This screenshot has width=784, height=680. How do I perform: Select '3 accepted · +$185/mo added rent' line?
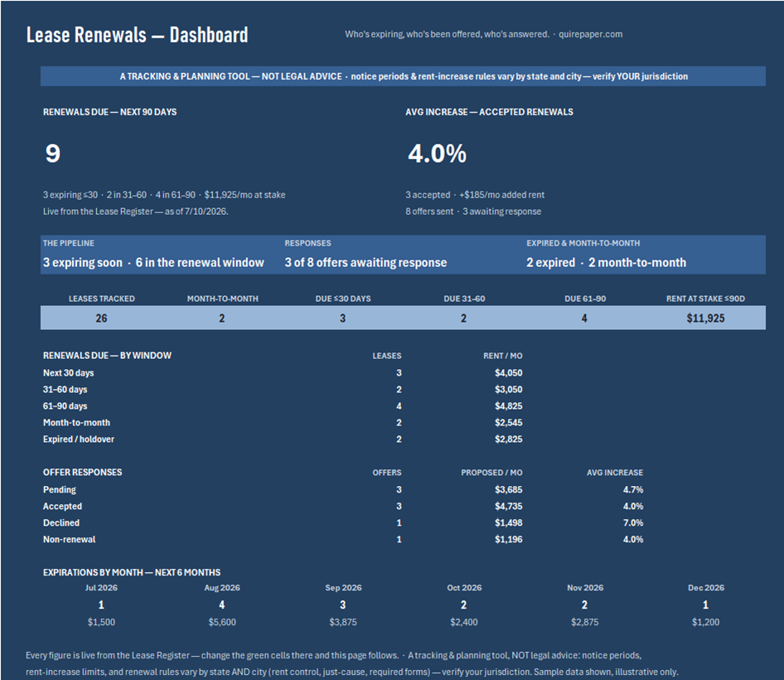(x=475, y=195)
